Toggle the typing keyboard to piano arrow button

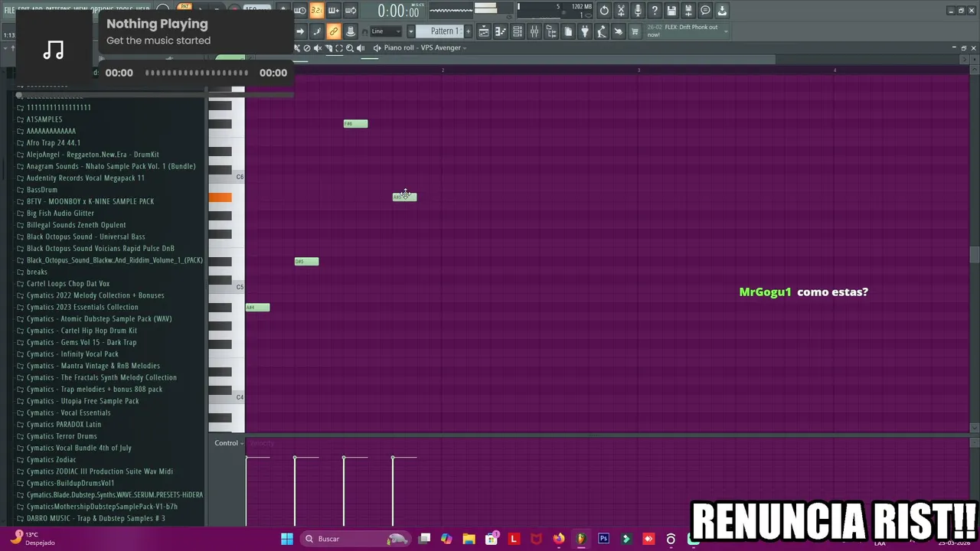(300, 31)
